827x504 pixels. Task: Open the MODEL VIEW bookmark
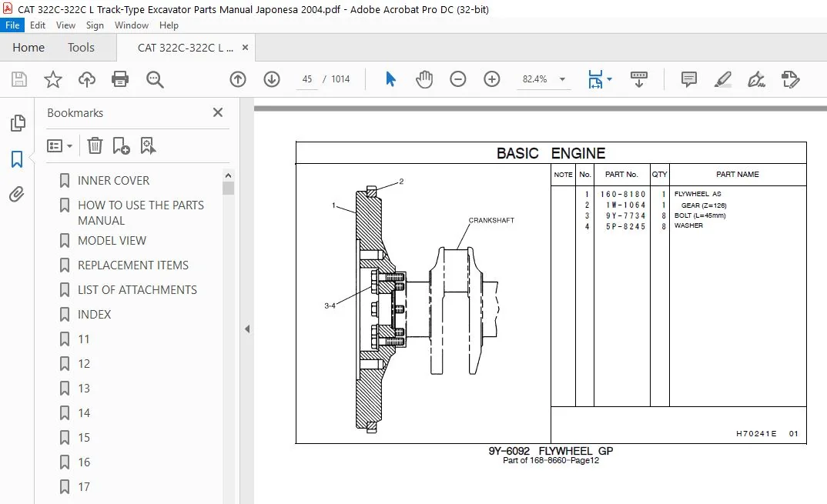click(x=112, y=240)
